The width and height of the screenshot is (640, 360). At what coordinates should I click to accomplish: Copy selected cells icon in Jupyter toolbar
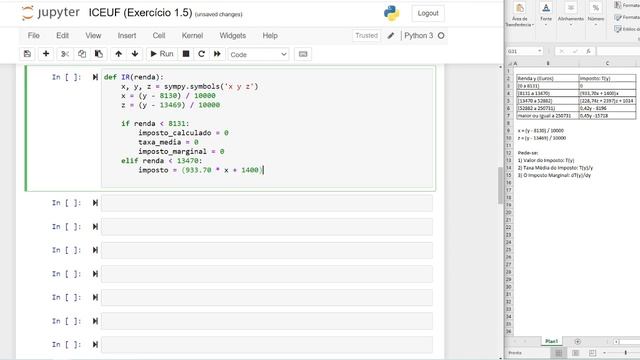[82, 54]
